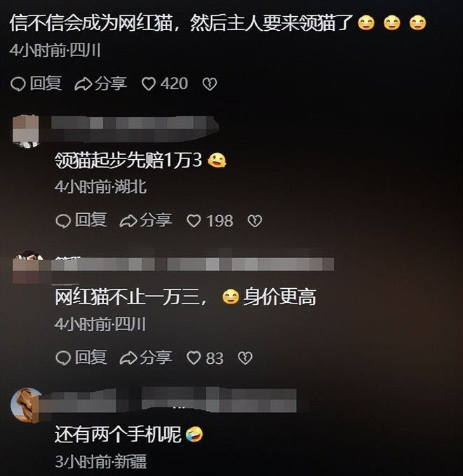Image resolution: width=463 pixels, height=476 pixels.
Task: Share the comment with 83 likes
Action: pos(145,358)
